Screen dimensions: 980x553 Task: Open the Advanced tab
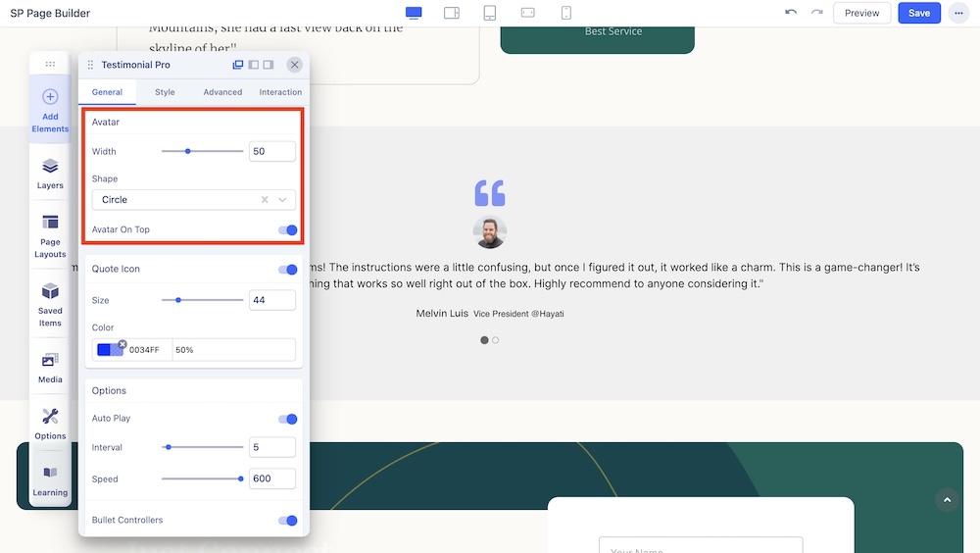point(222,92)
